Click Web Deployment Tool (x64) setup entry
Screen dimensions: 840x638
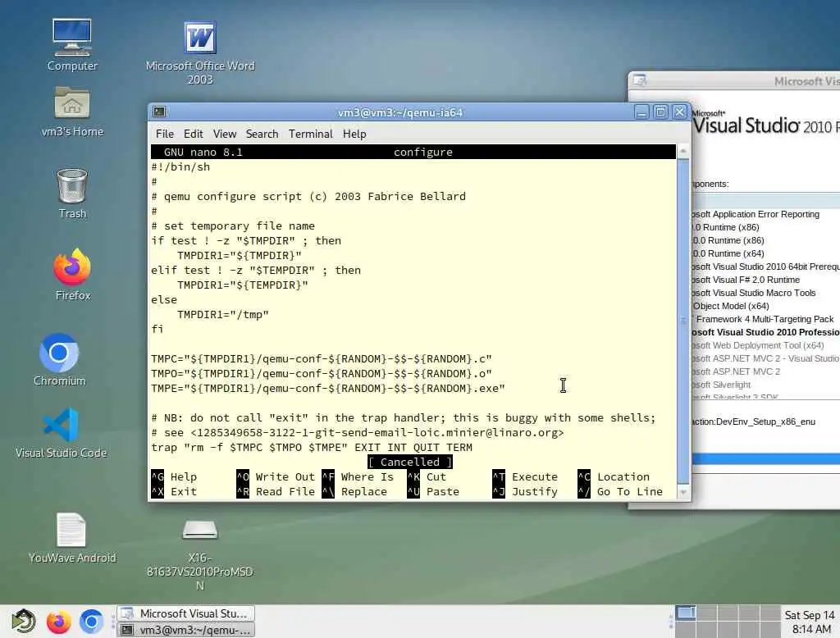pos(758,345)
